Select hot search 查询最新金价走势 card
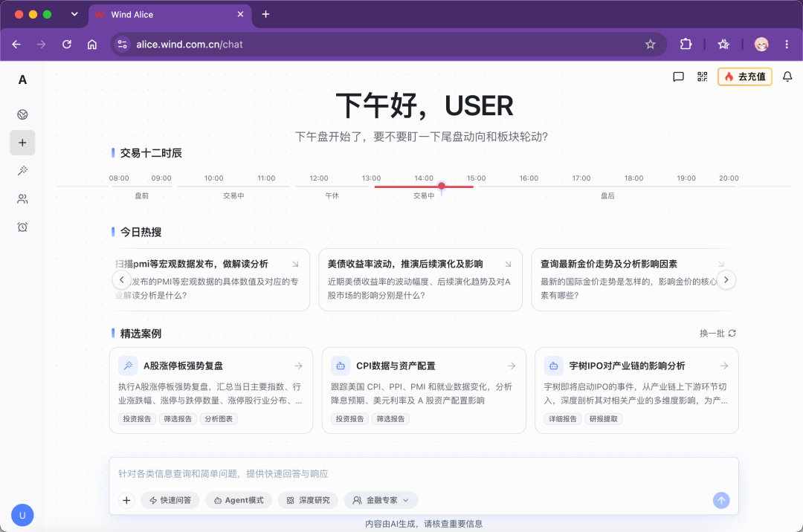Image resolution: width=803 pixels, height=532 pixels. 634,280
